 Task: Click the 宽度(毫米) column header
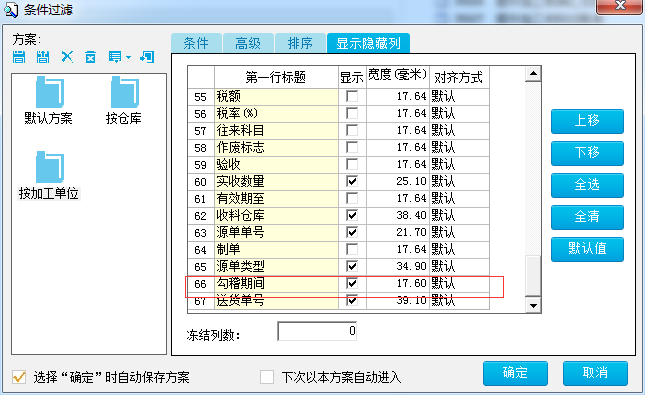398,77
